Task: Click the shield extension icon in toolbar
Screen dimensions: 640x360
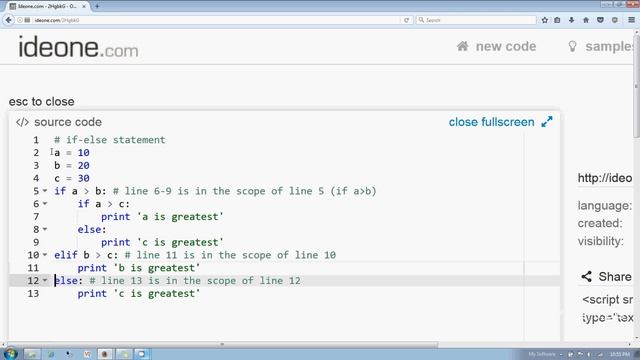Action: (x=615, y=20)
